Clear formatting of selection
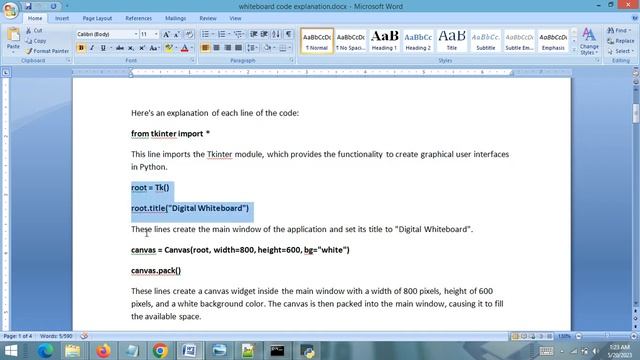This screenshot has height=360, width=640. 189,35
